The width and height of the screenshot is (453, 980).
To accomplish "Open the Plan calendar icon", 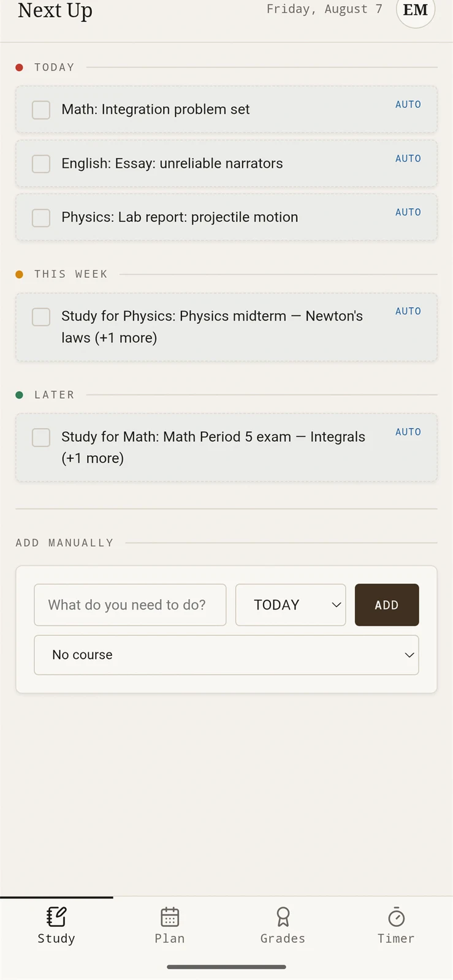I will tap(170, 917).
